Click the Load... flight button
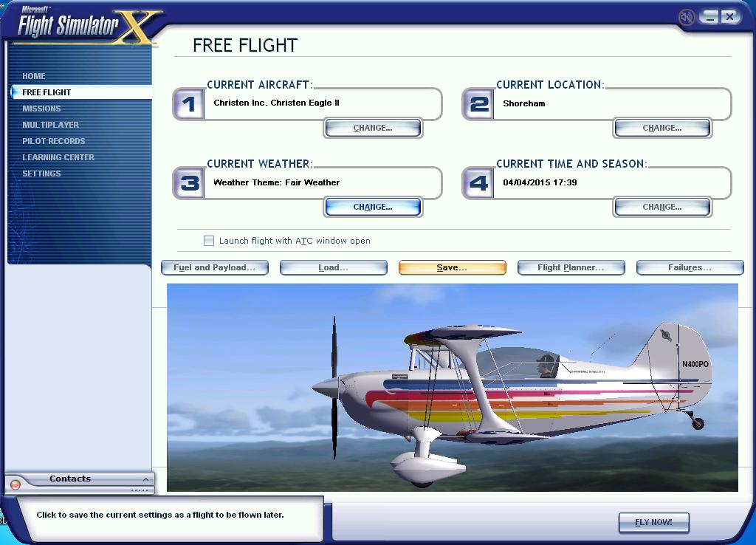The height and width of the screenshot is (545, 756). coord(333,267)
